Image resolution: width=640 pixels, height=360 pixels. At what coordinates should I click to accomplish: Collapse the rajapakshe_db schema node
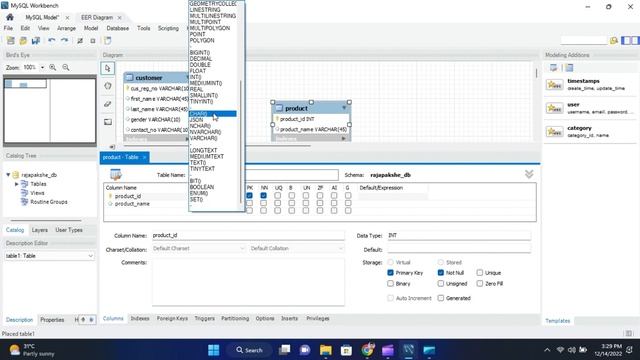point(8,175)
